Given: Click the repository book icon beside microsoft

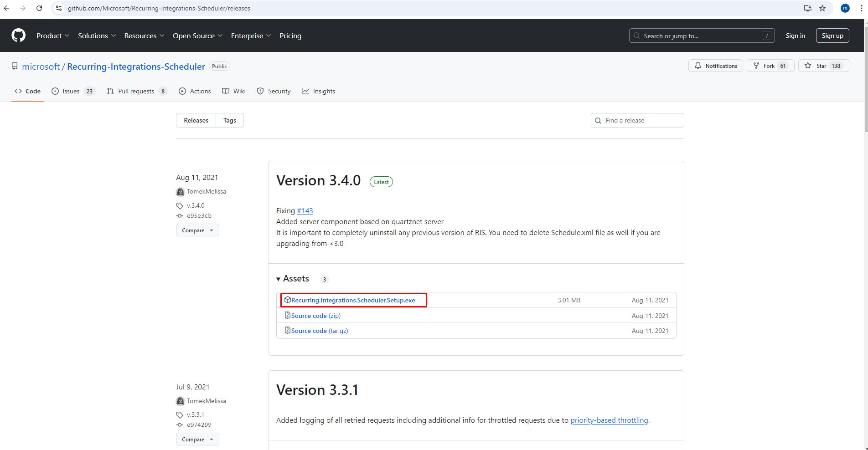Looking at the screenshot, I should [15, 66].
